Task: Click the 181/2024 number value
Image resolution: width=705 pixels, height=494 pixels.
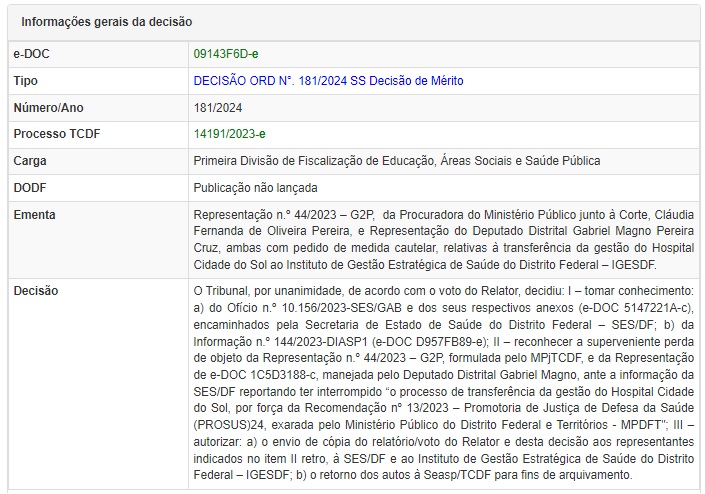Action: (x=218, y=107)
